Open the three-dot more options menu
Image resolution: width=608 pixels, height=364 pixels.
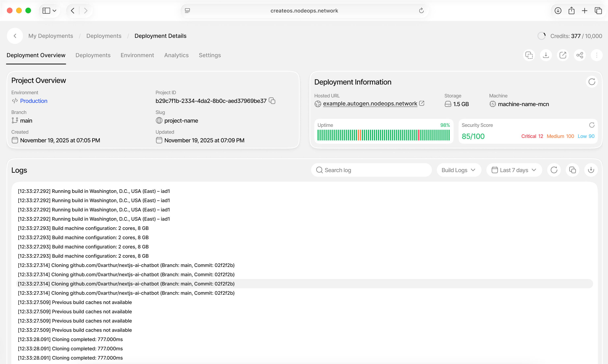coord(597,55)
